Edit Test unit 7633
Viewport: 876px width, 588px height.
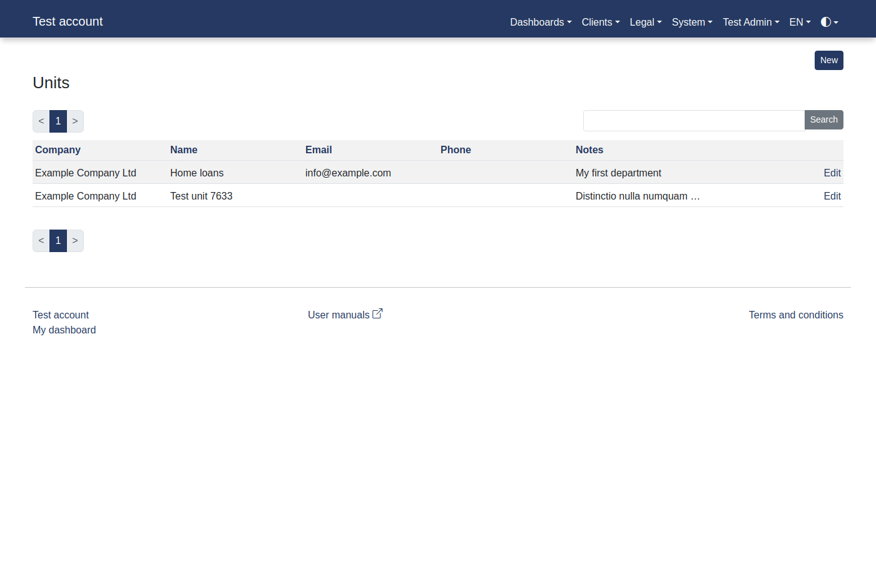(x=832, y=196)
